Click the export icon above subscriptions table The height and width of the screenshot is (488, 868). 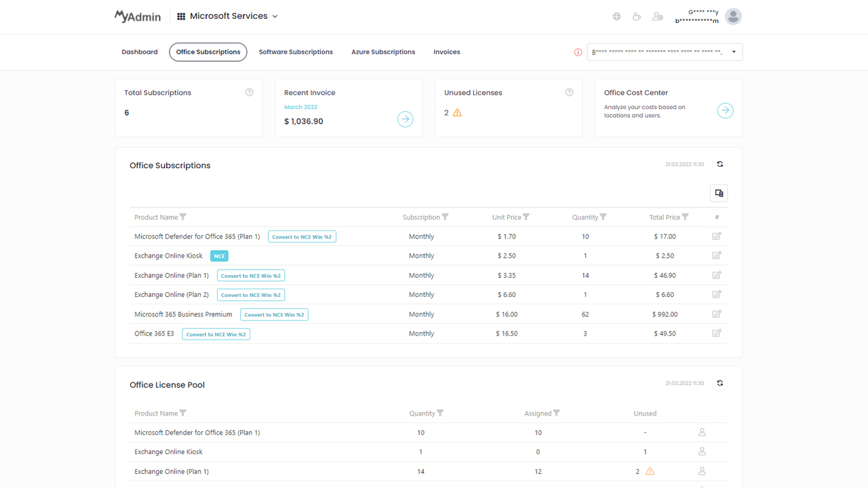[x=719, y=193]
